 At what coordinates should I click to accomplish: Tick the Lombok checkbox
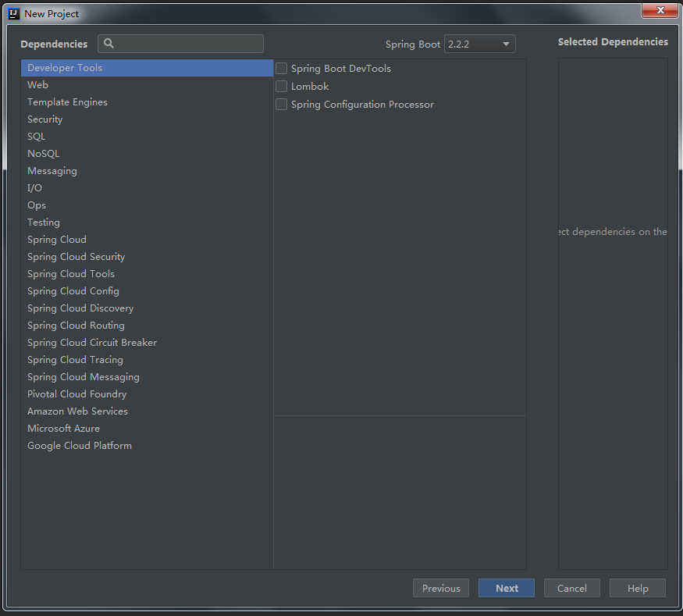pos(281,86)
